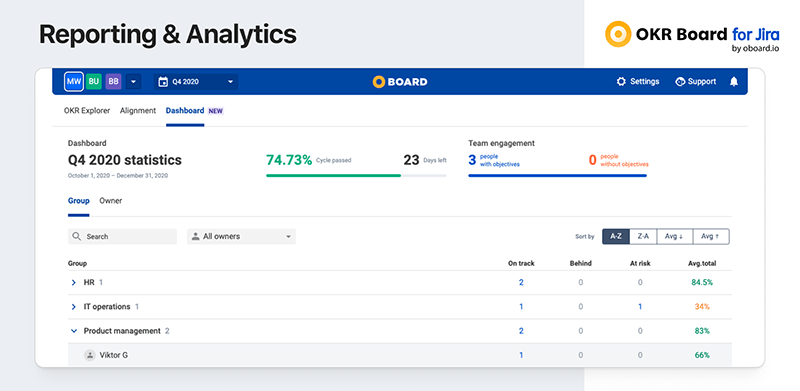Image resolution: width=800 pixels, height=391 pixels.
Task: Click 0 people without objectives
Action: pos(618,160)
